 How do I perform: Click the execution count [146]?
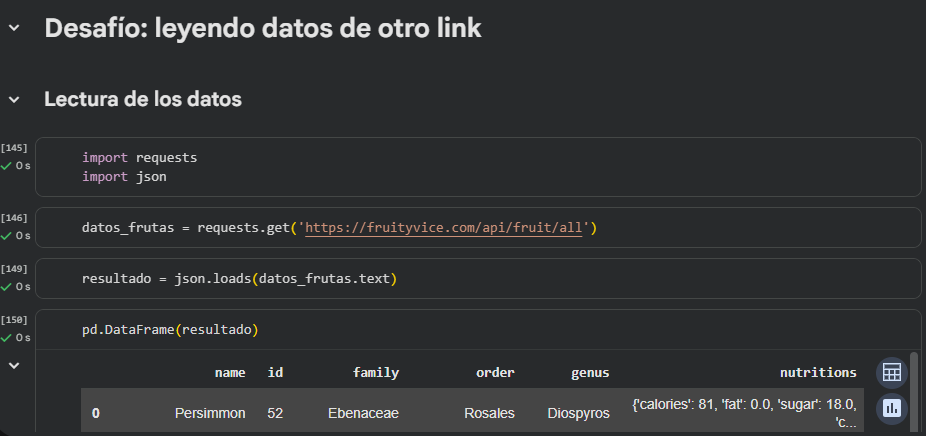click(14, 218)
